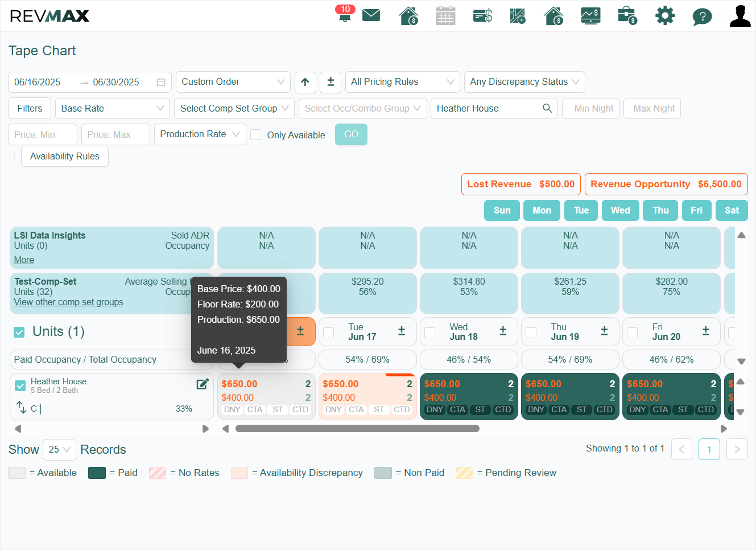The height and width of the screenshot is (550, 756).
Task: Check the Thu Jun 19 date checkbox
Action: pyautogui.click(x=531, y=333)
